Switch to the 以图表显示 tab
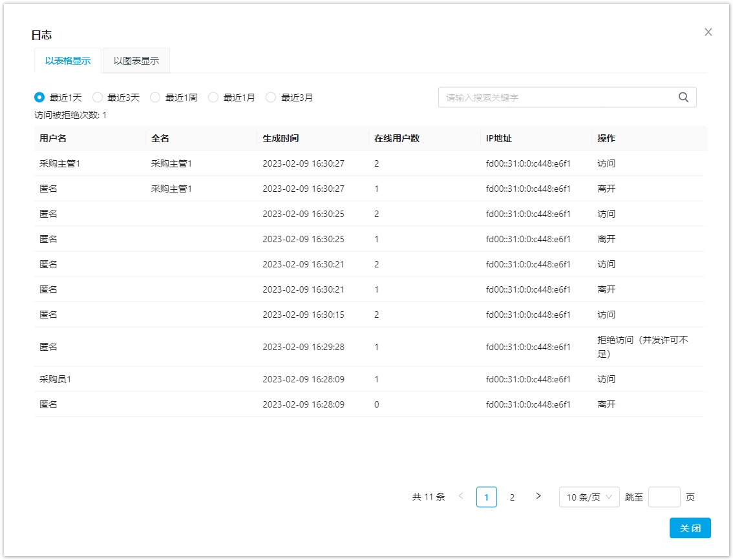The image size is (733, 560). 136,61
